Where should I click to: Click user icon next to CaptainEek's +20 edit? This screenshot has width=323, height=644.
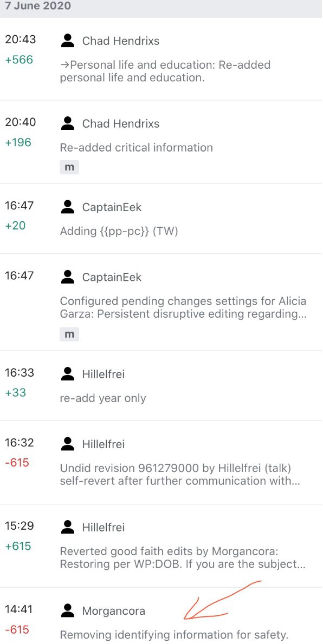click(68, 207)
